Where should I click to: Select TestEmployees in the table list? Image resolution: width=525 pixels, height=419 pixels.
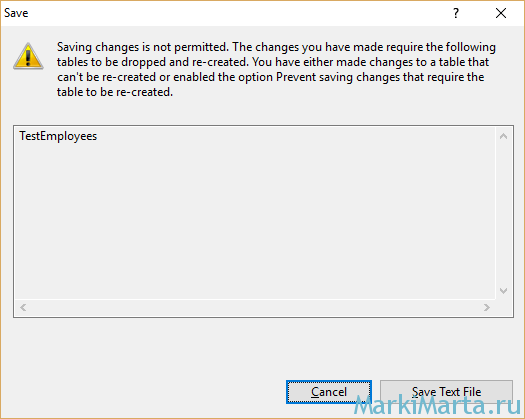click(x=58, y=136)
